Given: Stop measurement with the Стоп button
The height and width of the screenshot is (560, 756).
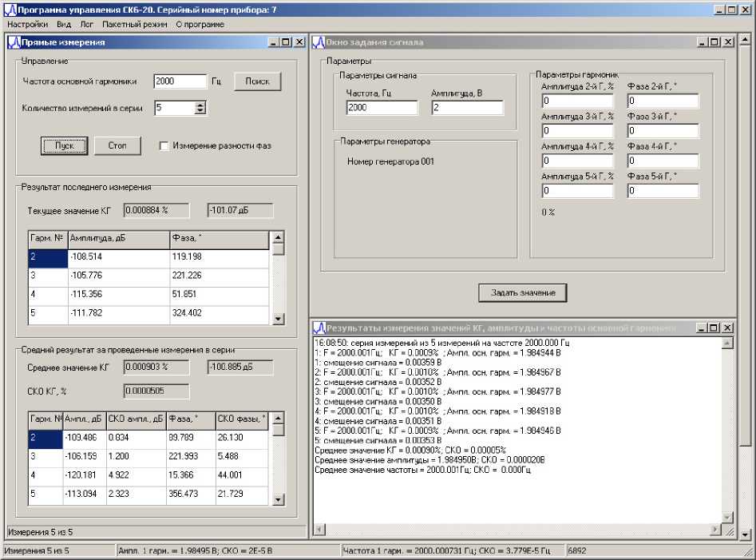Looking at the screenshot, I should [117, 145].
